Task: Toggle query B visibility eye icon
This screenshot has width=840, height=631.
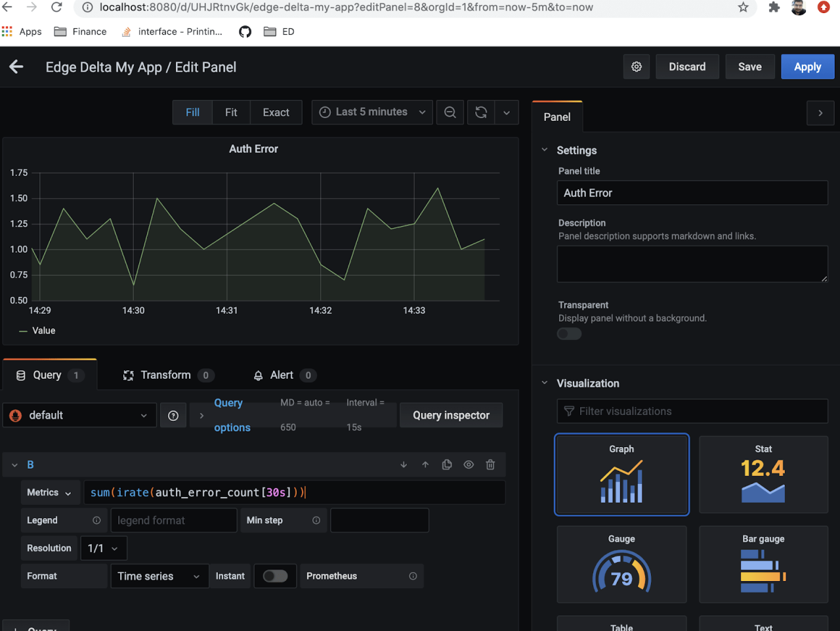Action: (469, 465)
